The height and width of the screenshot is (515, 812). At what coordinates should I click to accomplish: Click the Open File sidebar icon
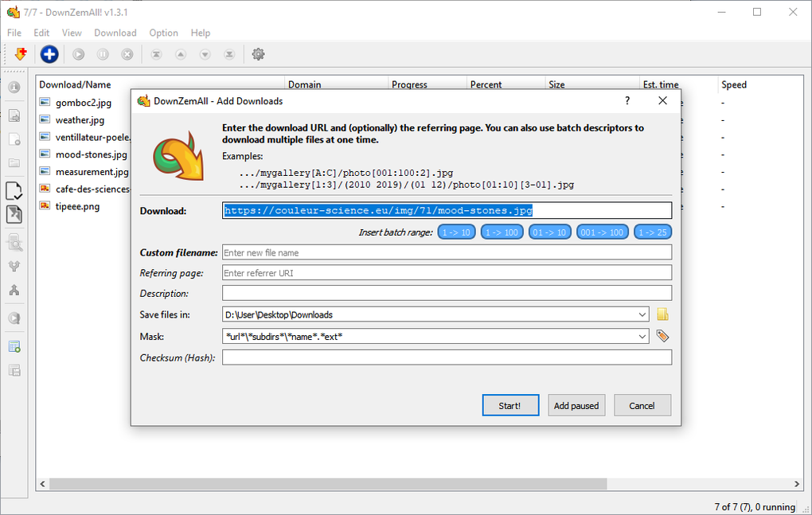click(14, 115)
